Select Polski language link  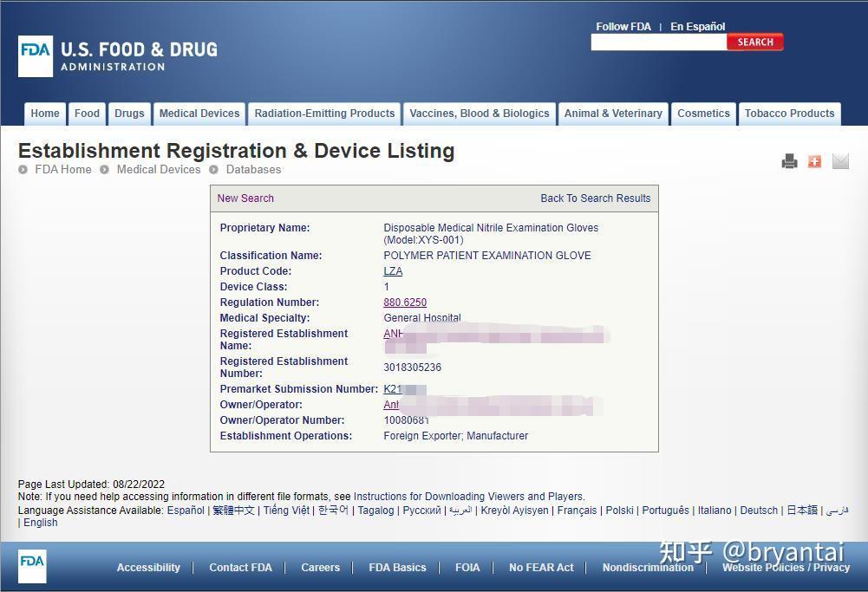[619, 511]
